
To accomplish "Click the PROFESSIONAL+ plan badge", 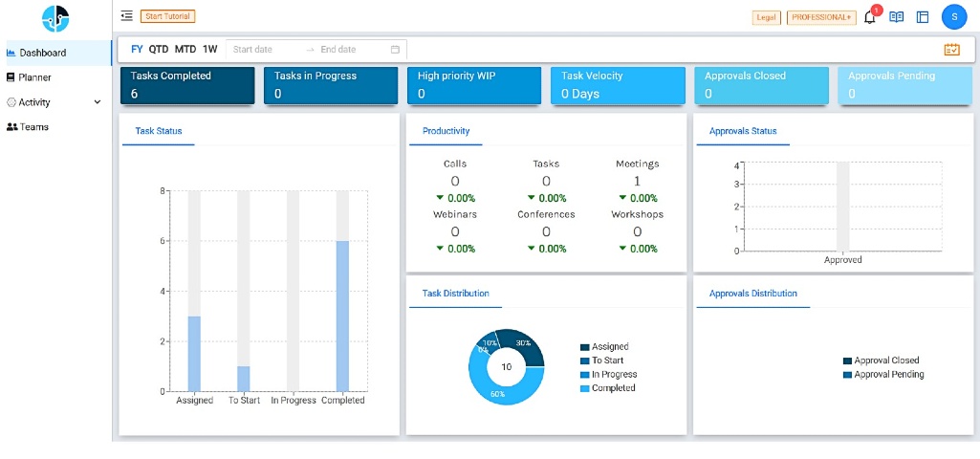I will click(821, 17).
